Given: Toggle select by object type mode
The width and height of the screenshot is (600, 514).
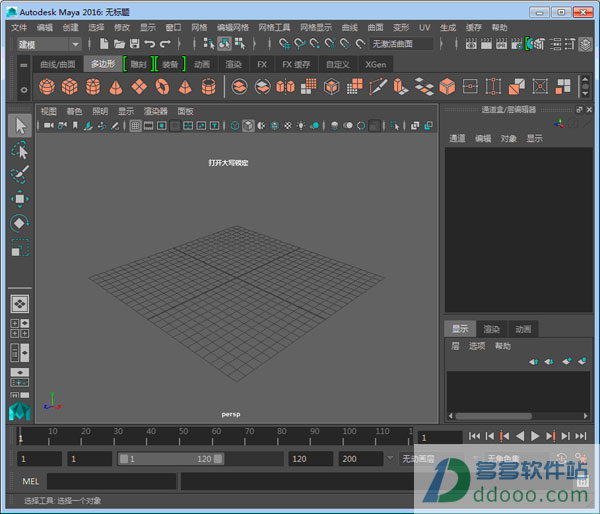Looking at the screenshot, I should coord(224,44).
